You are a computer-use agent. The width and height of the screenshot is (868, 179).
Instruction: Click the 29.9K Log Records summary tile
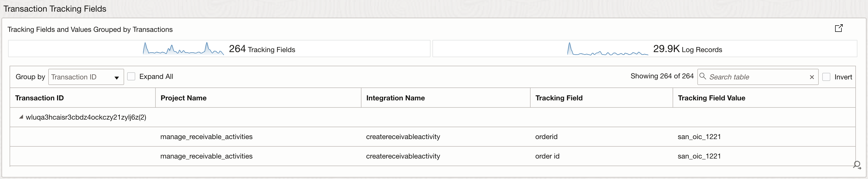[x=687, y=49]
